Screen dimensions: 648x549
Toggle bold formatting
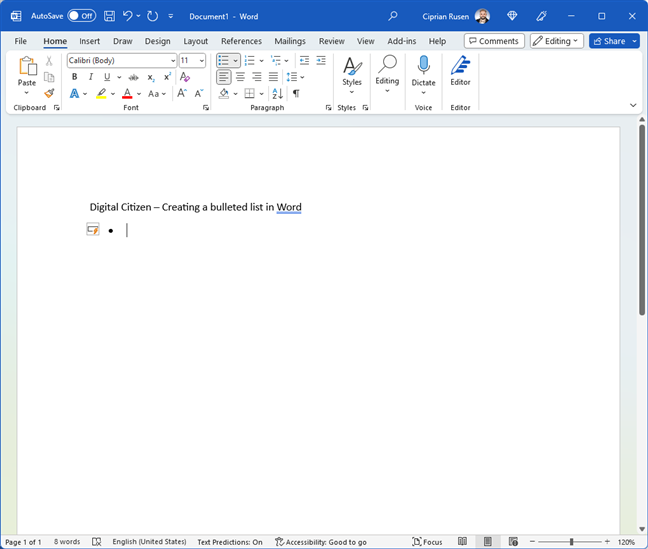[x=74, y=77]
